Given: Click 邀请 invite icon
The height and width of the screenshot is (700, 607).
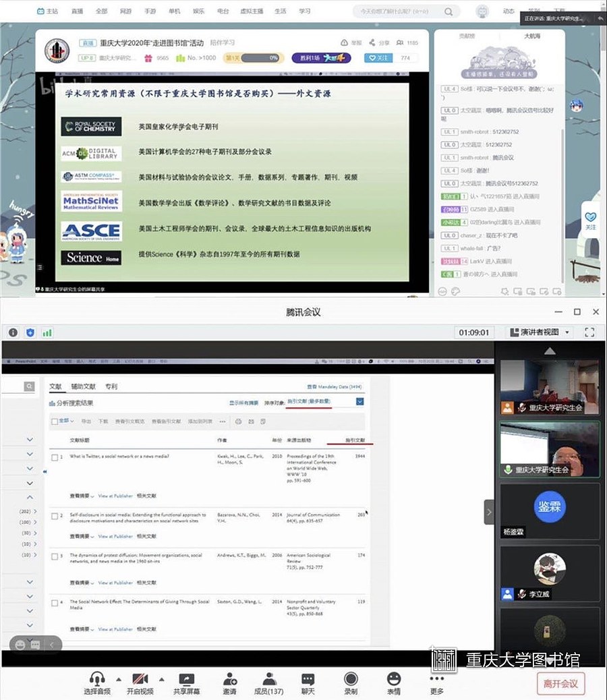Looking at the screenshot, I should click(229, 678).
